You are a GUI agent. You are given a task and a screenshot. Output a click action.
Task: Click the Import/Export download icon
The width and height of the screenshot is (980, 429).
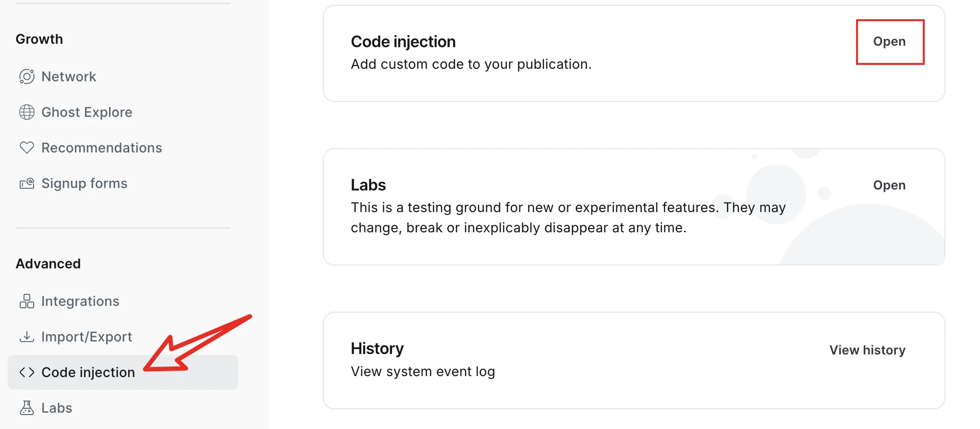tap(28, 336)
